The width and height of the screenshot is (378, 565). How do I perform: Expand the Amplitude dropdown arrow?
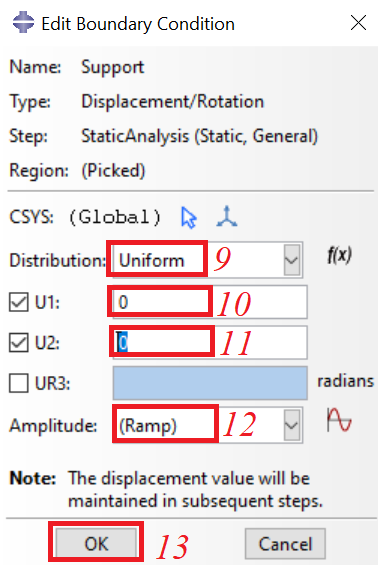(x=292, y=425)
